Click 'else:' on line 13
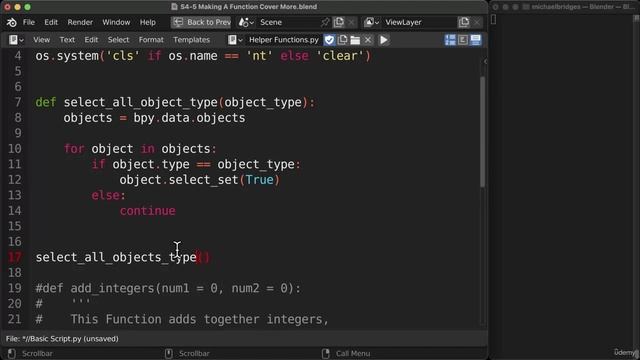This screenshot has height=360, width=640. click(109, 195)
